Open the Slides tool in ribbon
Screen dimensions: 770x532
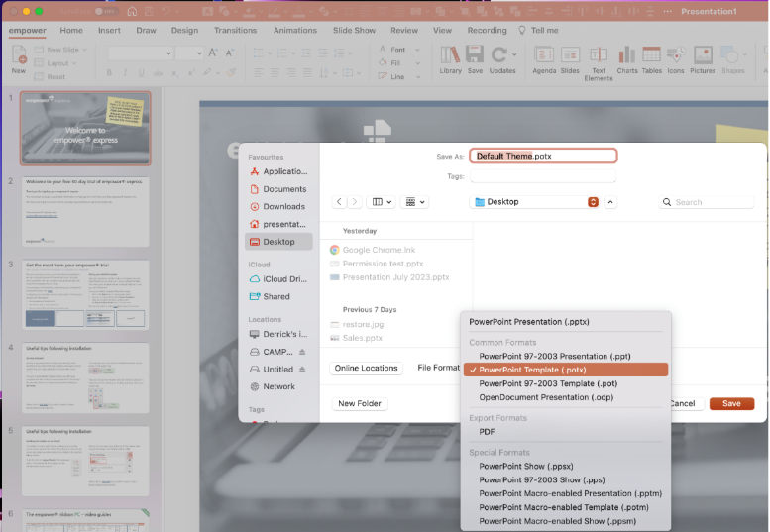click(570, 59)
